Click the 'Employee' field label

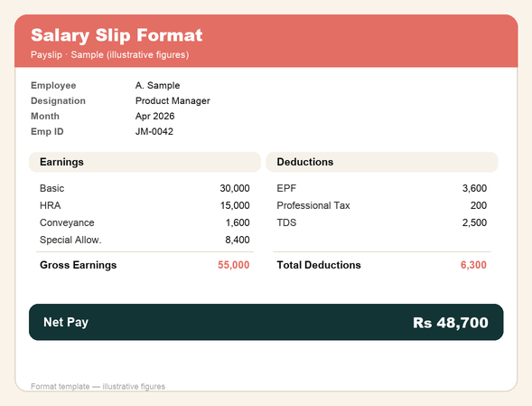pos(53,85)
